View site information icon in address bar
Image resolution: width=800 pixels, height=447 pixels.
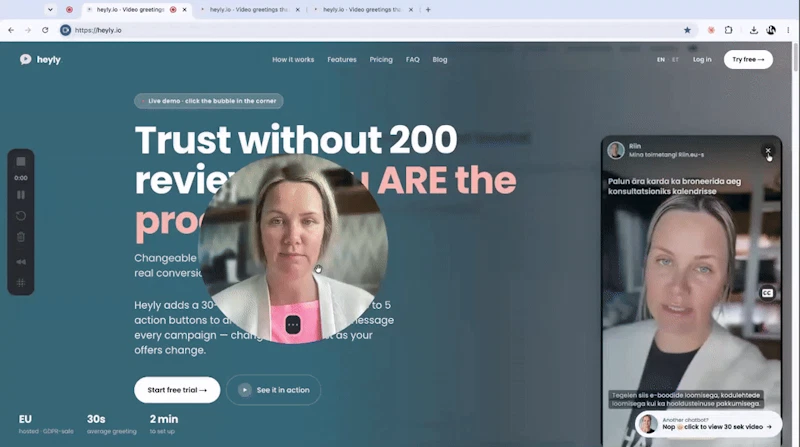tap(65, 30)
